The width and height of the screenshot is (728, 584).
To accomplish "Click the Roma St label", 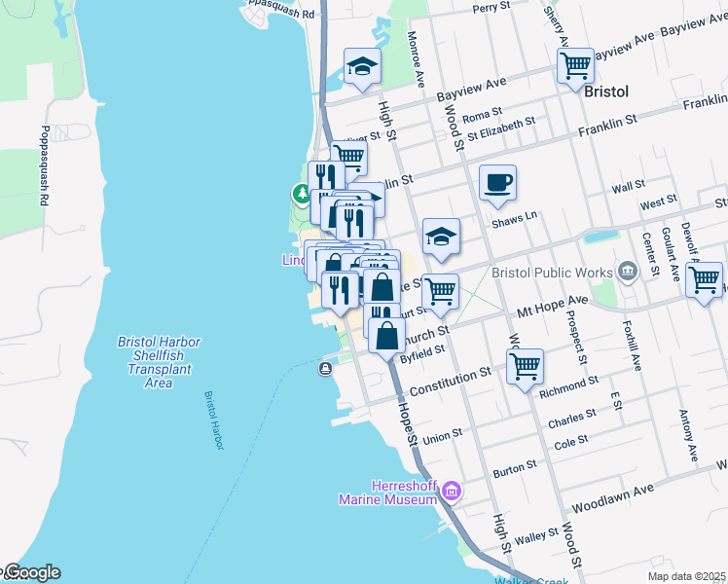I will 482,115.
